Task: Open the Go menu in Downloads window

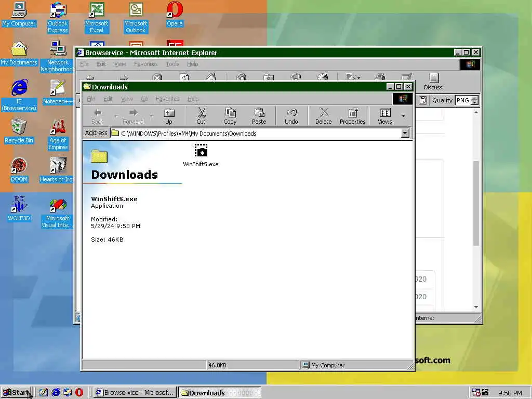Action: pyautogui.click(x=144, y=99)
